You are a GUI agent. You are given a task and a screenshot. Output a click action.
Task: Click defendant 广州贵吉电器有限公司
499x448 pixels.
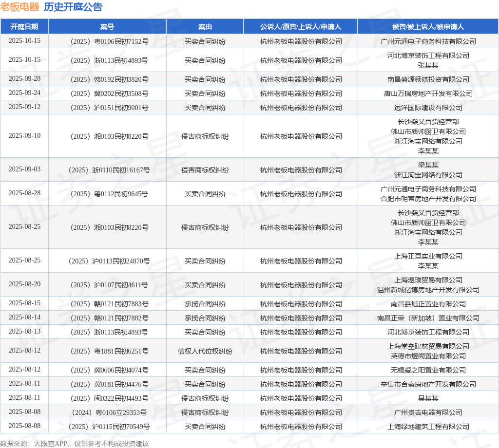point(428,413)
